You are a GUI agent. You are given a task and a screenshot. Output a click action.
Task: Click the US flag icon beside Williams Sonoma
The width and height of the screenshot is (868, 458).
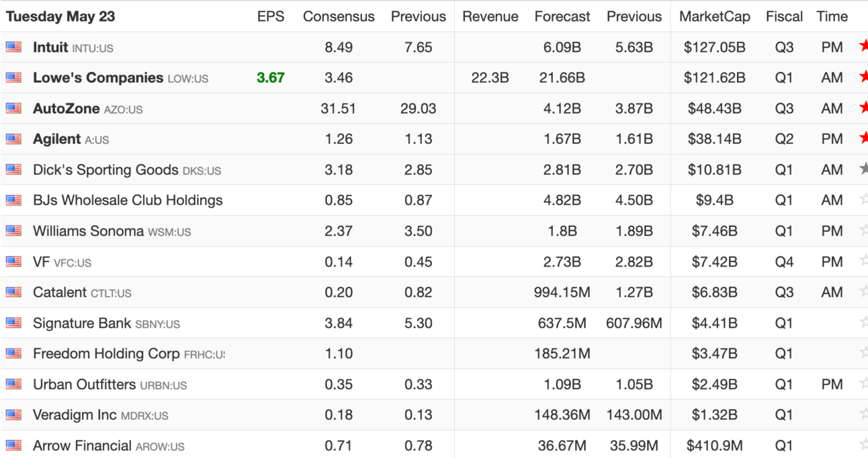coord(13,231)
